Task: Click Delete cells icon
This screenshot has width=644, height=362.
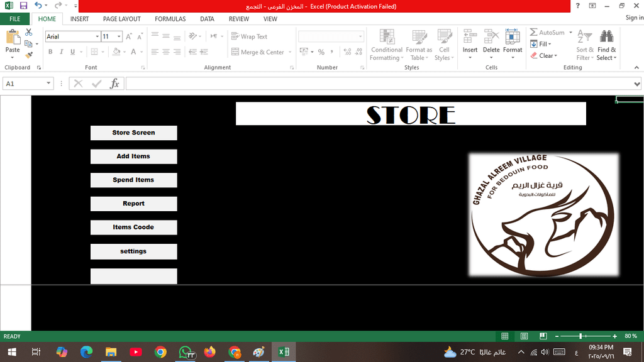Action: [x=491, y=37]
